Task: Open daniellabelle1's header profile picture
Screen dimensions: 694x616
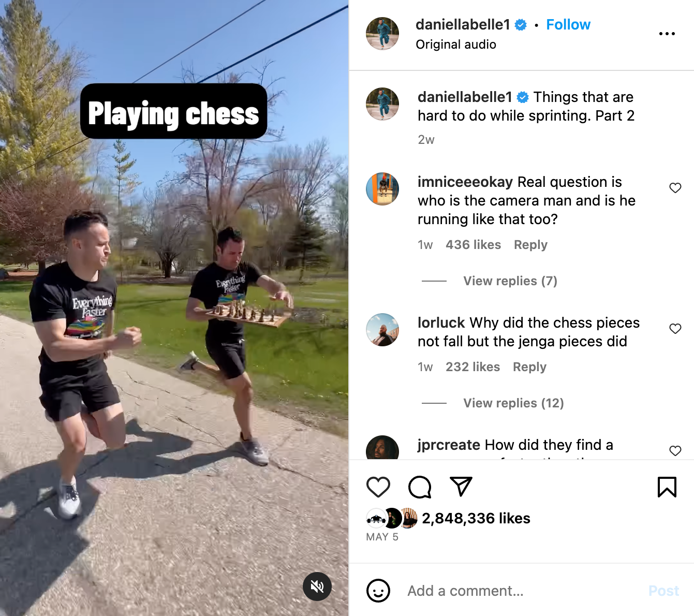Action: tap(382, 34)
